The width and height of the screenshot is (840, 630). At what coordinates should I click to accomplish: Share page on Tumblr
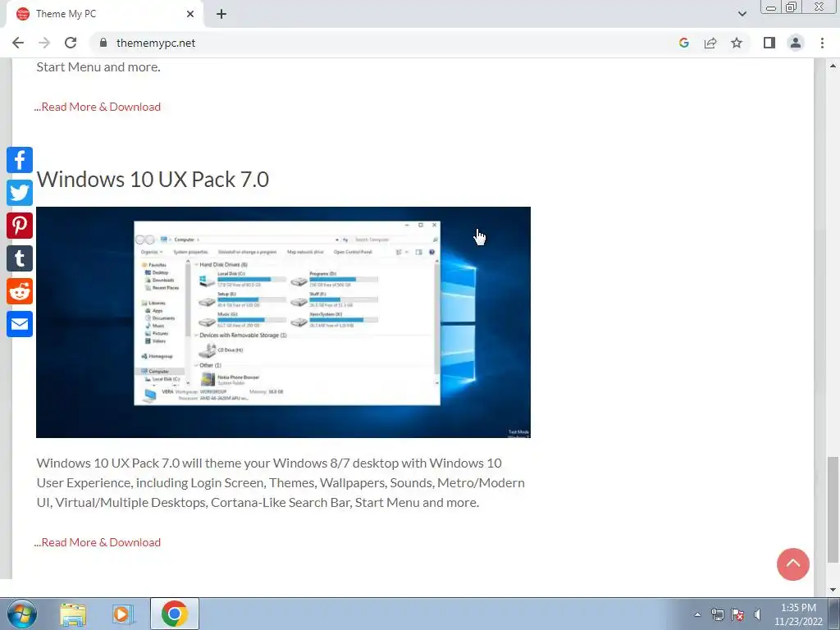pyautogui.click(x=20, y=258)
